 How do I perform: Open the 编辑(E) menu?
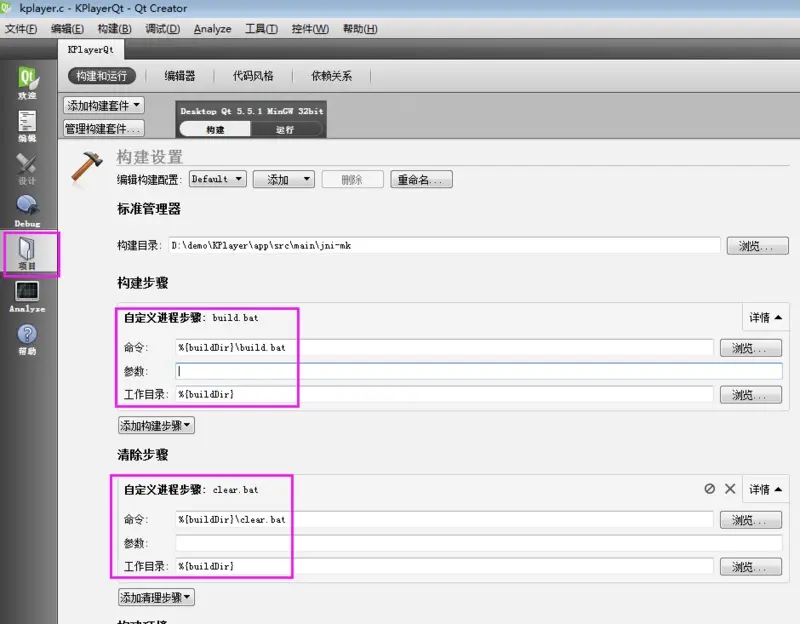tap(67, 29)
